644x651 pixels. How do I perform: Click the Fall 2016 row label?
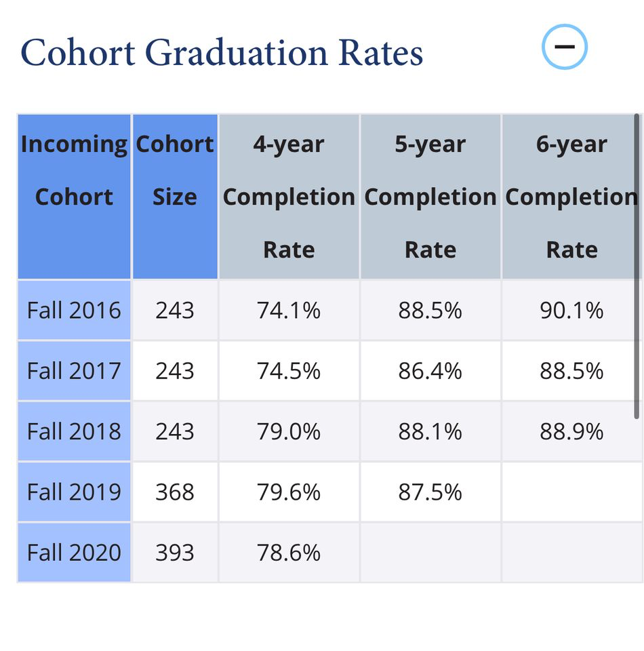pos(74,311)
